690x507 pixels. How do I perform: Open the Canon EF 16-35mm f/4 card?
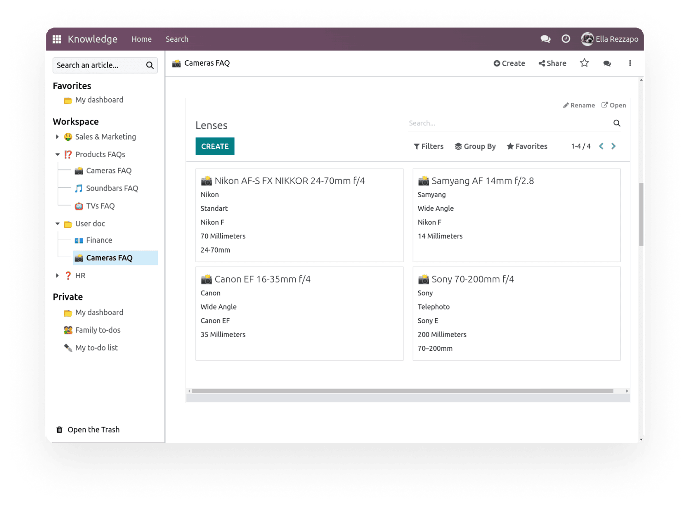point(299,313)
